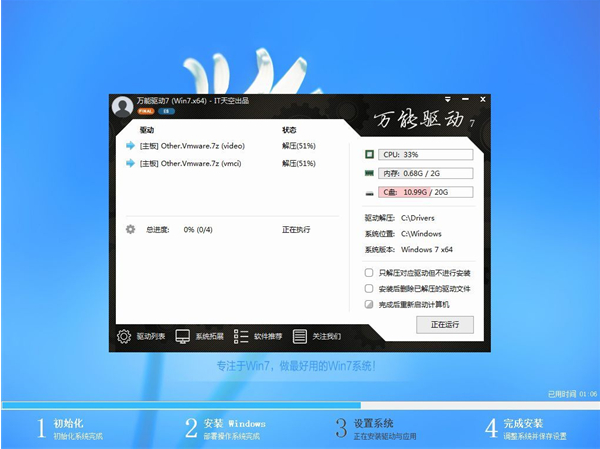Click the 状态 column header
This screenshot has width=600, height=449.
coord(289,130)
